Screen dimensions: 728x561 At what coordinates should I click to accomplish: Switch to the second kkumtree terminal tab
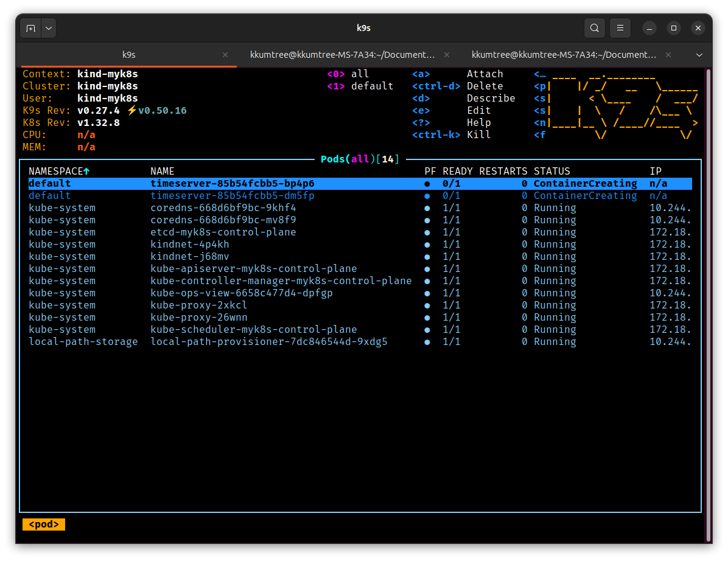click(x=343, y=55)
